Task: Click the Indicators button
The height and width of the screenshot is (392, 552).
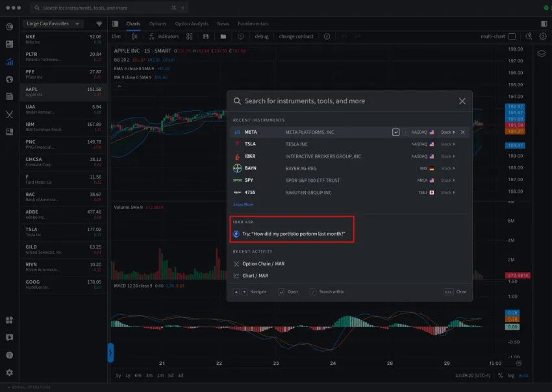Action: (164, 36)
